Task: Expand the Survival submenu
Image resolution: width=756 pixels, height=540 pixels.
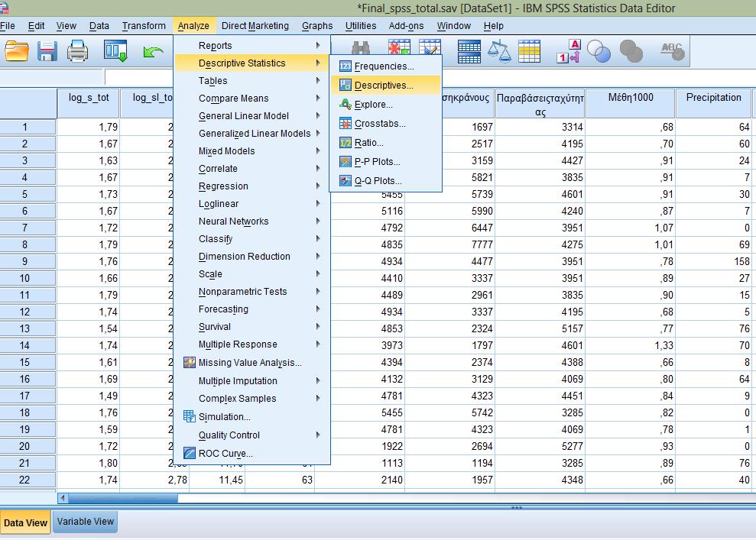Action: point(252,327)
